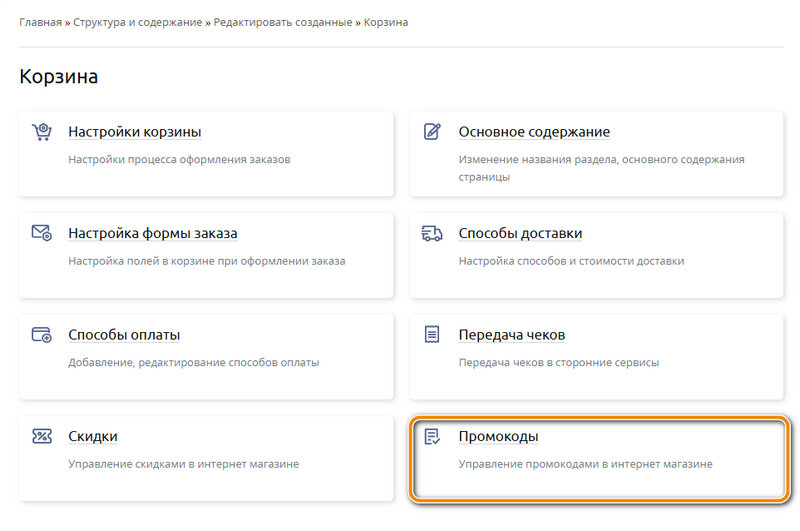Screen dimensions: 800x531
Task: Select the Промокоды title link
Action: coord(499,436)
